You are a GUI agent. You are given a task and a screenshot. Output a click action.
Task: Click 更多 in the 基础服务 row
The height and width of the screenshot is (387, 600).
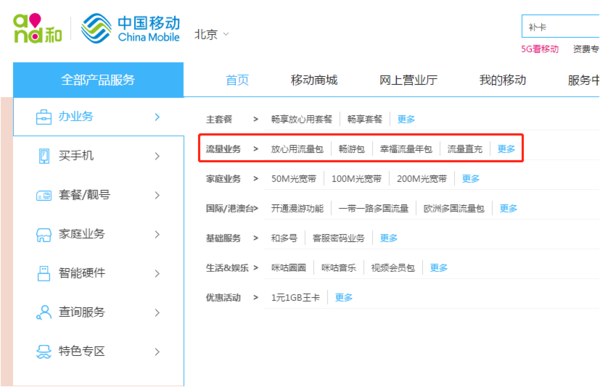(389, 238)
